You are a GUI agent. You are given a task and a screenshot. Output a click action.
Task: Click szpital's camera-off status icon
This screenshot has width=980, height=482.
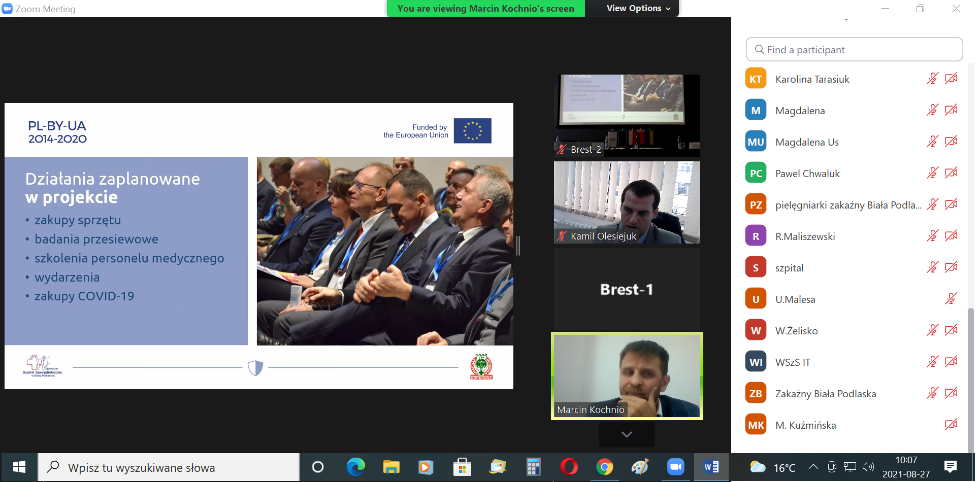(951, 267)
